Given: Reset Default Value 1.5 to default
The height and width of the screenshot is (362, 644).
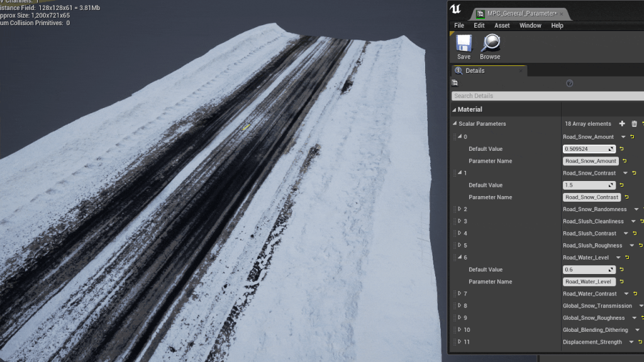Looking at the screenshot, I should point(621,185).
